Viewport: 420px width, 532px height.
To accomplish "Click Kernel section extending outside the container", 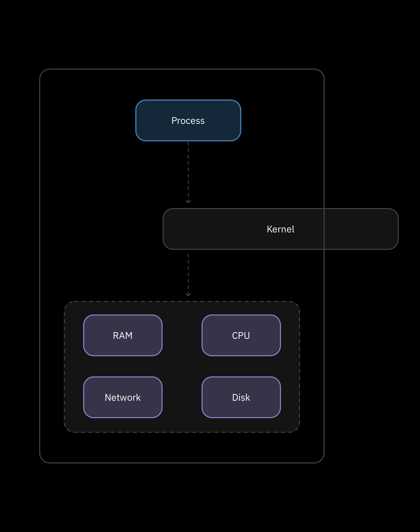I will click(361, 229).
